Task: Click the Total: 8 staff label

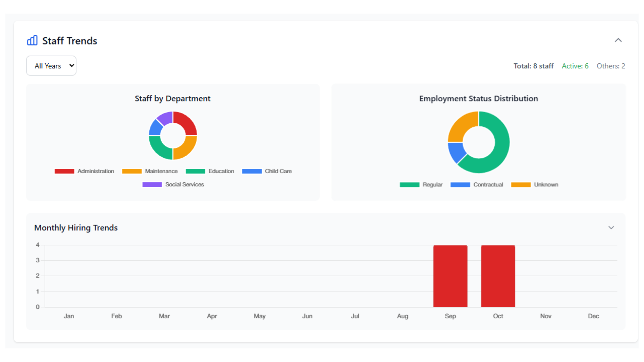Action: [534, 66]
